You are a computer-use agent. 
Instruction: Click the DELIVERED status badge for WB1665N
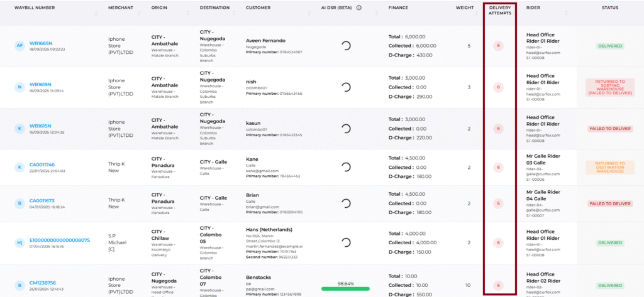pyautogui.click(x=609, y=46)
